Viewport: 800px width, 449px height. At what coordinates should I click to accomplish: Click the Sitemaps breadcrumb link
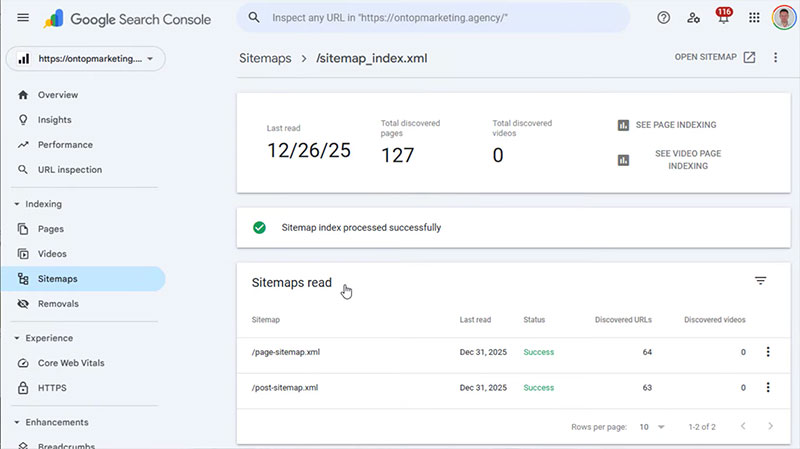(265, 58)
